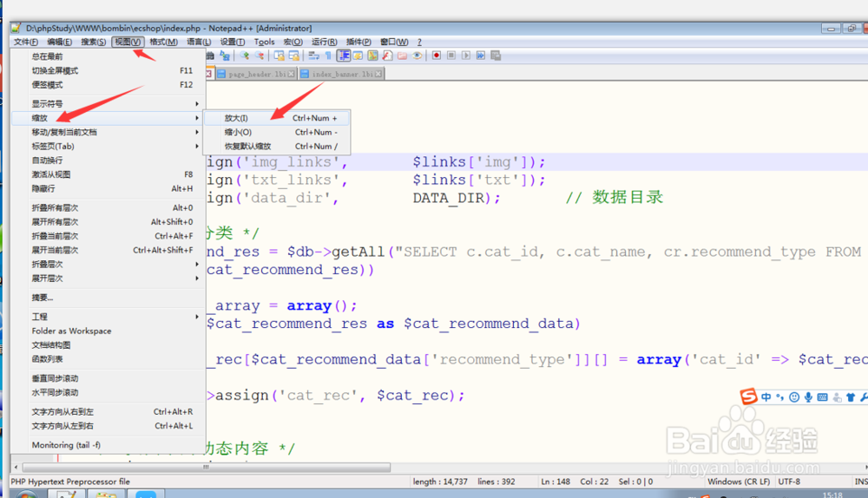Click UTF-8 encoding status bar field
868x498 pixels.
(789, 482)
